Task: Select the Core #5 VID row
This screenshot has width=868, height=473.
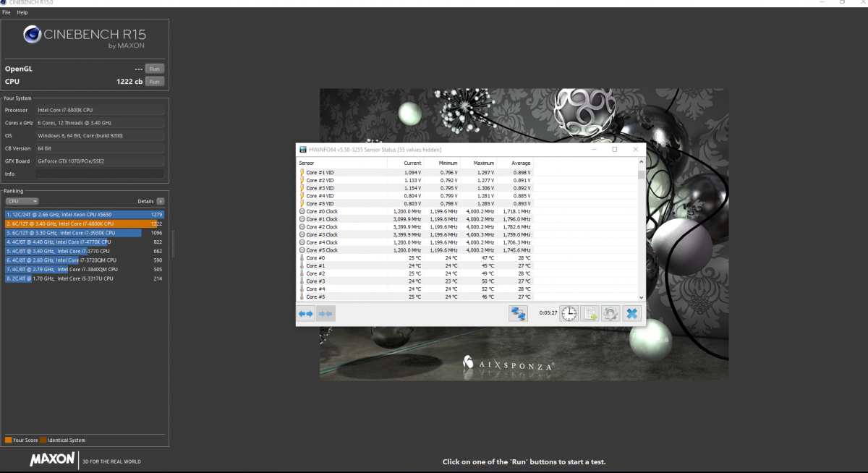Action: pyautogui.click(x=416, y=204)
